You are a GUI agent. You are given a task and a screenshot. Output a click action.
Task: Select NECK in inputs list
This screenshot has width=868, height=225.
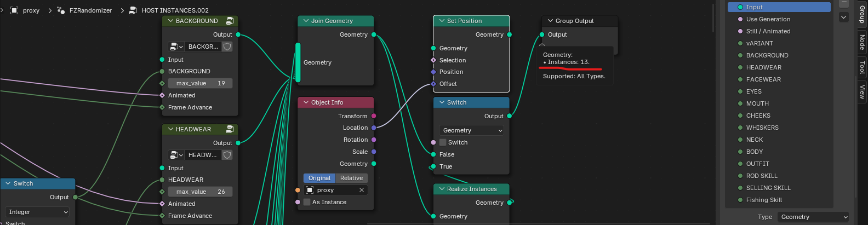(x=779, y=140)
